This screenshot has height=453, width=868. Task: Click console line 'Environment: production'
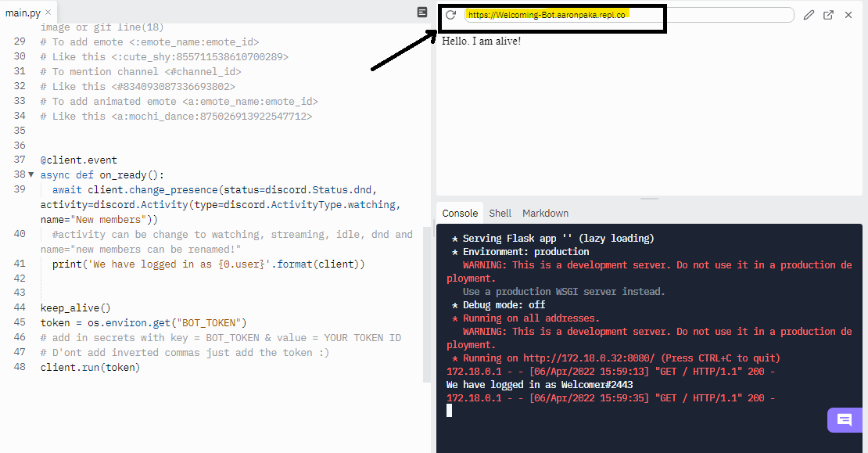tap(520, 252)
